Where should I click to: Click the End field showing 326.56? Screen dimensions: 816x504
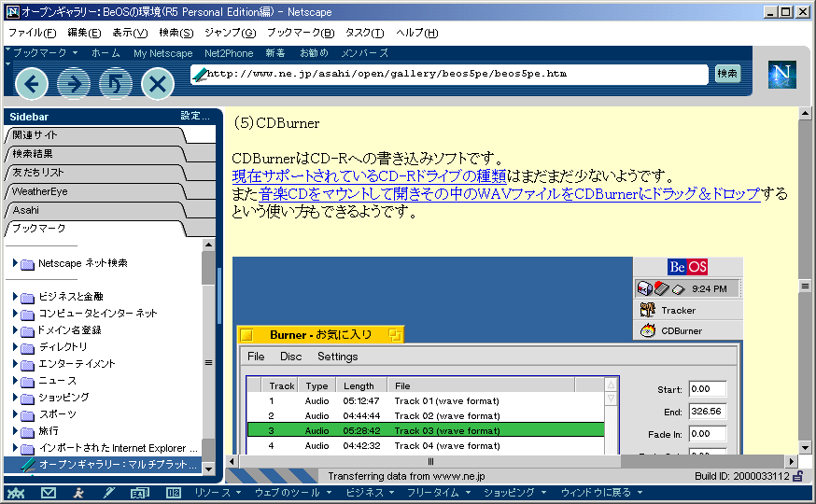point(708,412)
